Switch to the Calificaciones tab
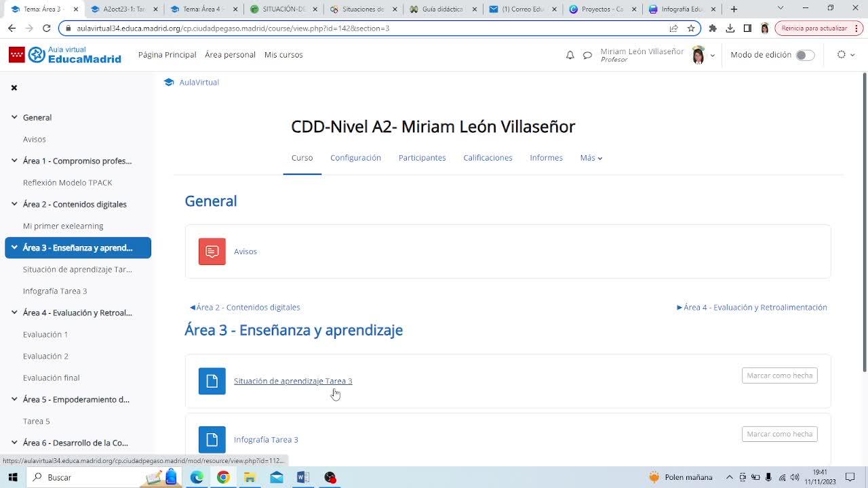 tap(488, 158)
